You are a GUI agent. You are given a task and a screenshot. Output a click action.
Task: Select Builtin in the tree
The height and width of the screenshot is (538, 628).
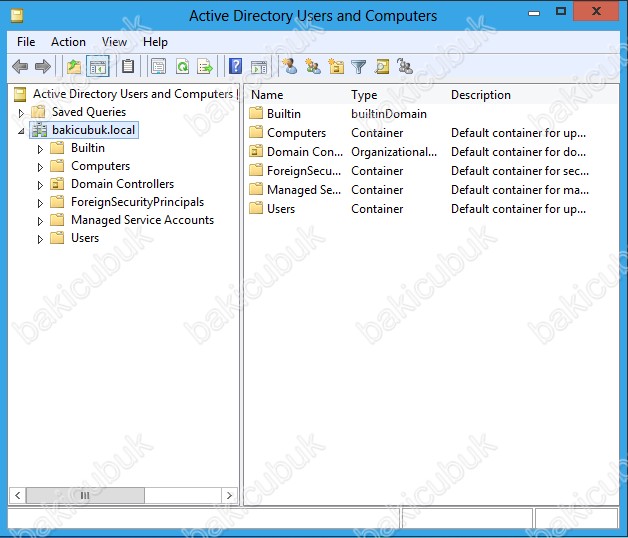[88, 148]
